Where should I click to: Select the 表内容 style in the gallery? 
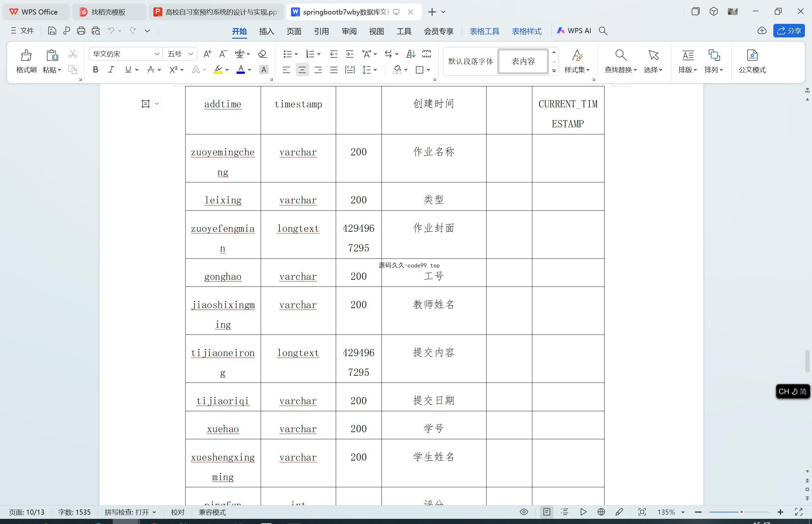pyautogui.click(x=523, y=61)
